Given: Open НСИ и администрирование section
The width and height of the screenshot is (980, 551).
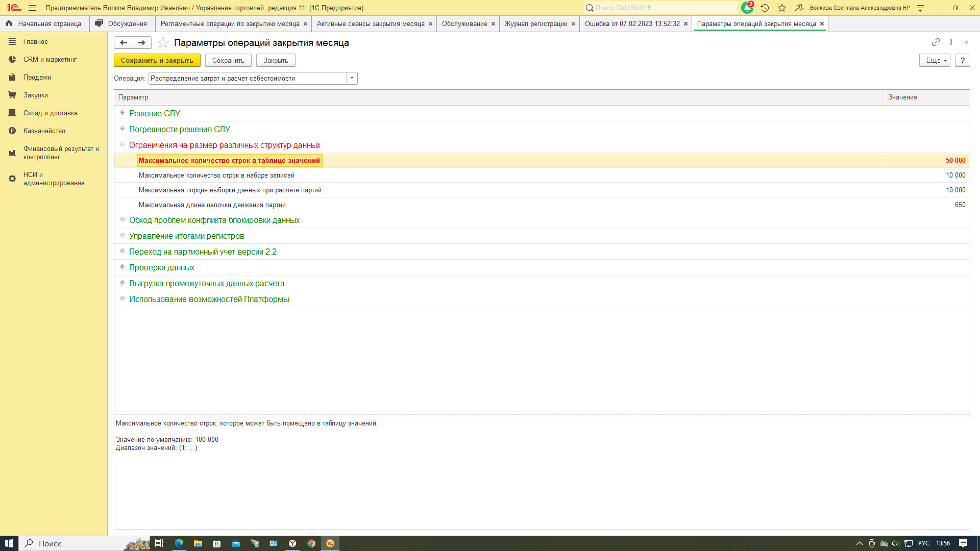Looking at the screenshot, I should tap(54, 179).
